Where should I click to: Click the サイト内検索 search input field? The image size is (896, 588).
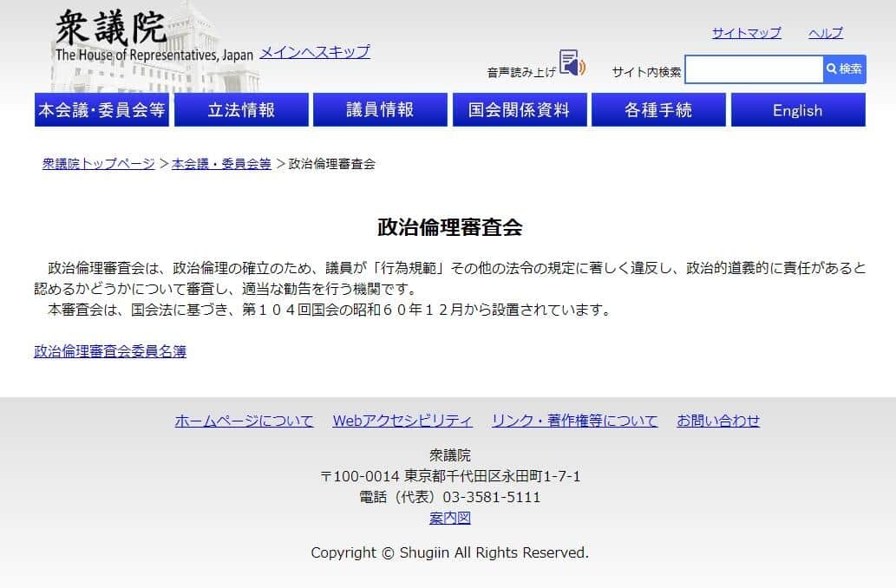[x=753, y=69]
